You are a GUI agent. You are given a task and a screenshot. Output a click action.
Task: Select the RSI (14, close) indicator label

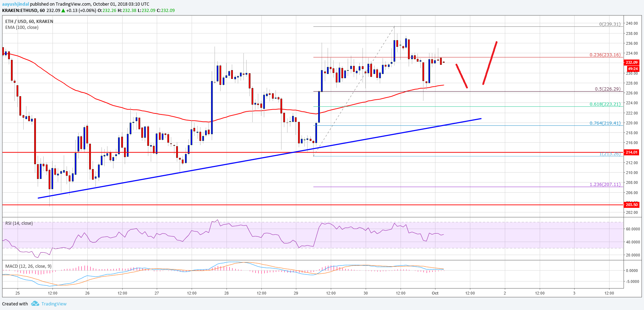pyautogui.click(x=19, y=223)
